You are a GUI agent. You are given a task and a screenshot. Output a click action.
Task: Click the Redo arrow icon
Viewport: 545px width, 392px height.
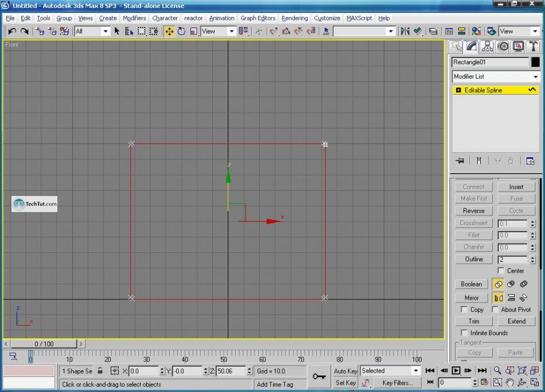[24, 32]
